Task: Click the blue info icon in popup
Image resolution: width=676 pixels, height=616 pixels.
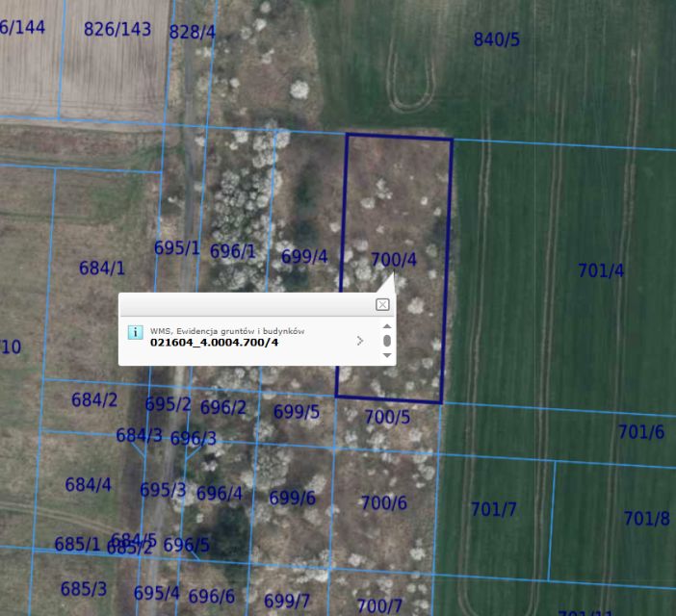Action: [x=136, y=332]
